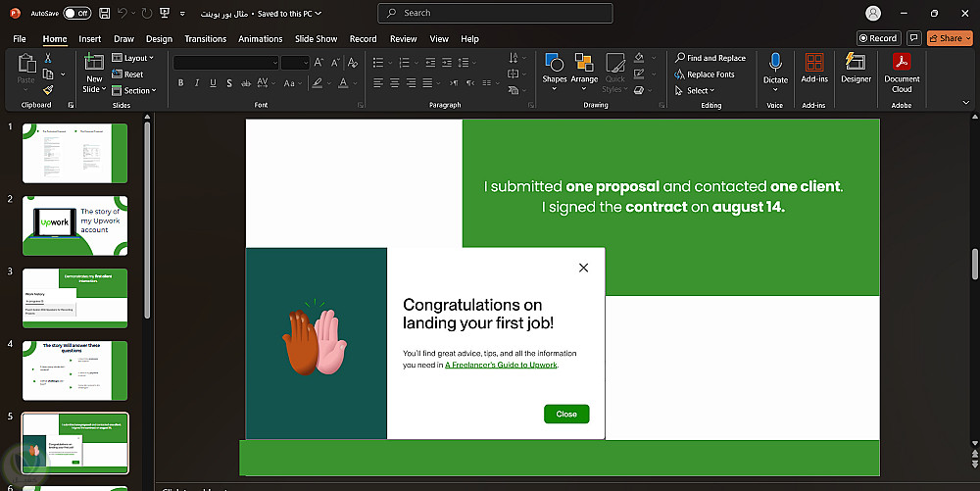Toggle Underline formatting
This screenshot has width=980, height=491.
tap(213, 83)
